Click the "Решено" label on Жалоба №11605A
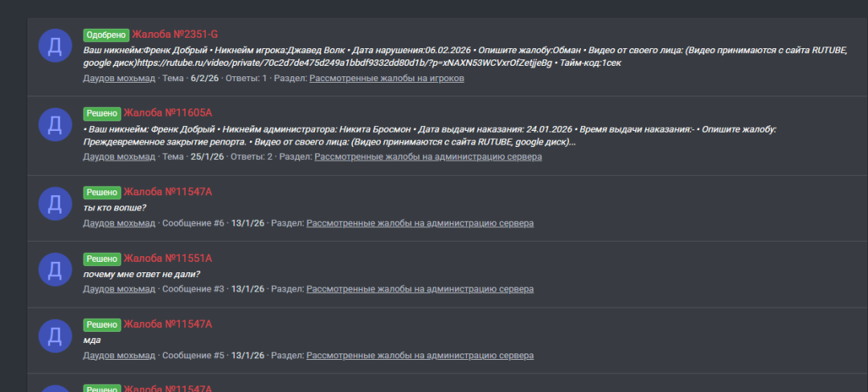The height and width of the screenshot is (392, 868). [x=101, y=113]
